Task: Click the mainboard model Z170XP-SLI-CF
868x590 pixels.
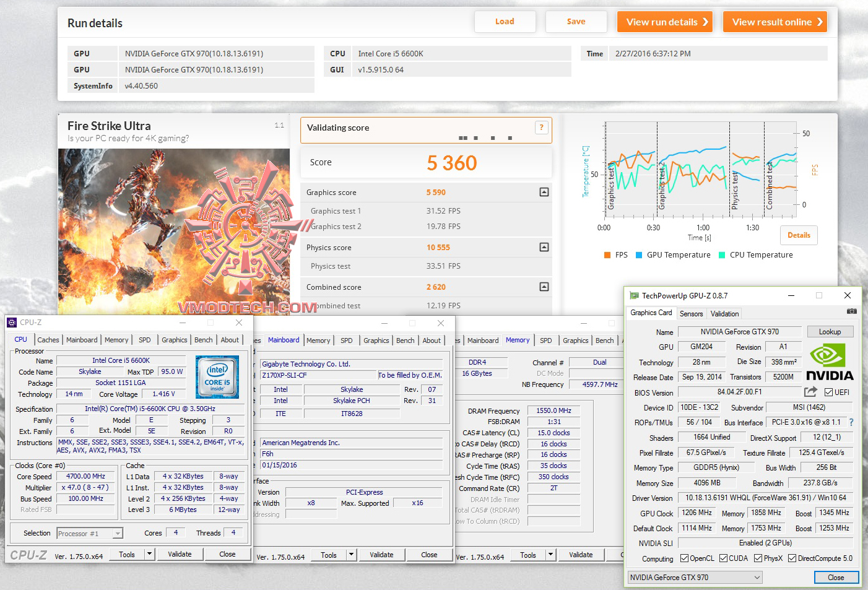Action: click(318, 375)
